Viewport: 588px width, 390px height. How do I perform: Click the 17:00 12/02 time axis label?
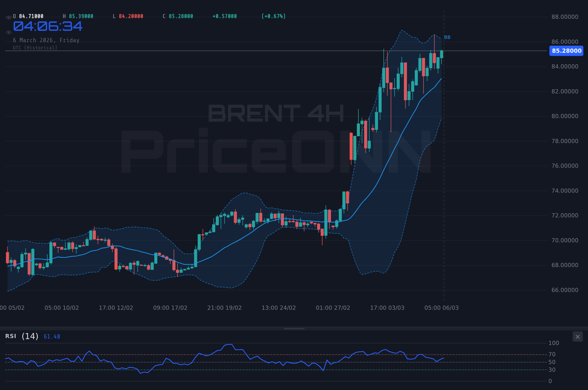pos(116,308)
